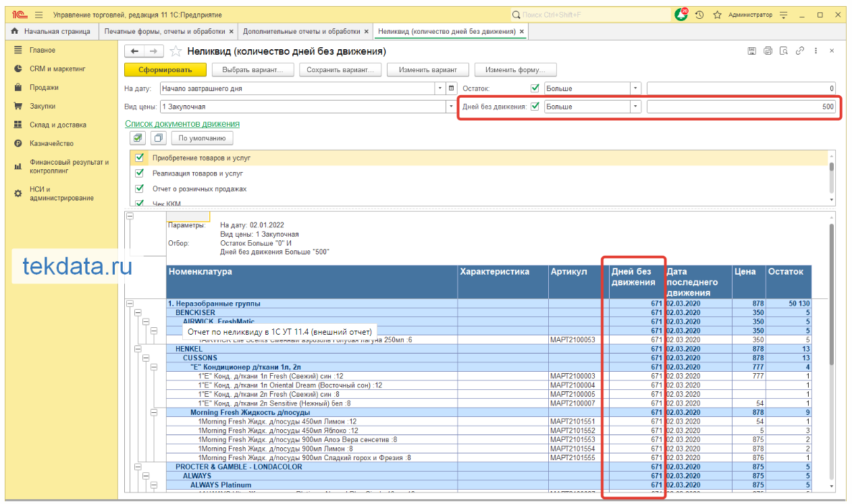Uncheck all documents with the uncheck-all icon
Screen dimensions: 852x504
(x=159, y=138)
